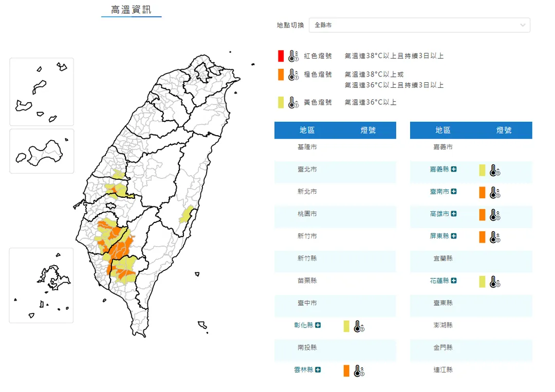This screenshot has height=392, width=555.
Task: Expand 花蓮縣 plus icon
Action: pos(454,281)
